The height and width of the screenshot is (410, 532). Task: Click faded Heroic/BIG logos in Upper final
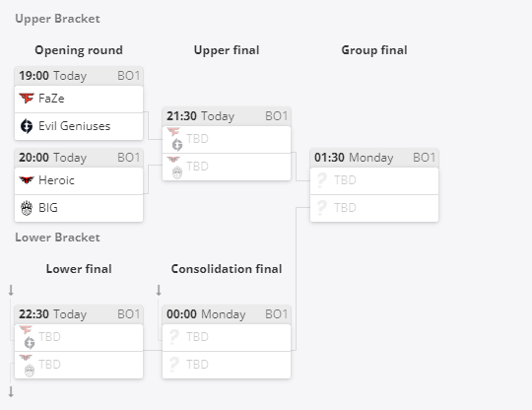175,167
